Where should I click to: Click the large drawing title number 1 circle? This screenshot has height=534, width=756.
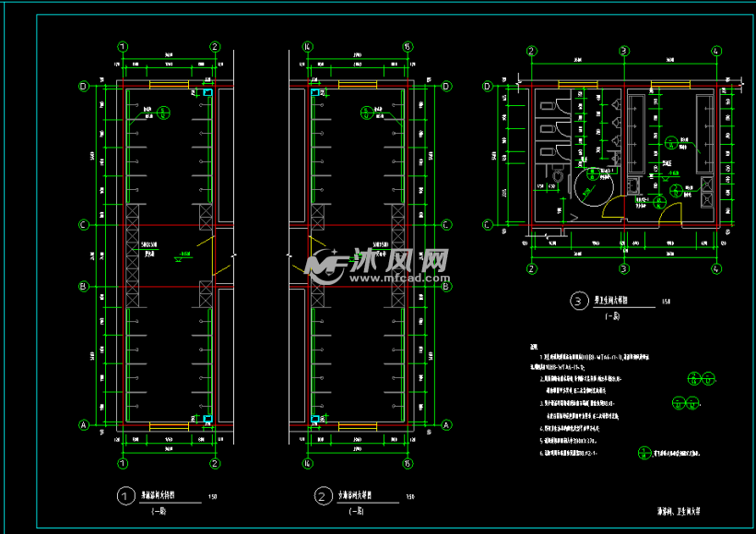coord(124,496)
